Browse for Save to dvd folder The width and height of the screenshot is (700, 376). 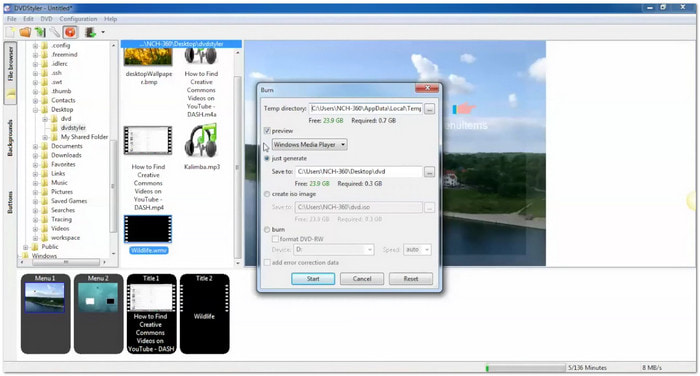(x=429, y=171)
